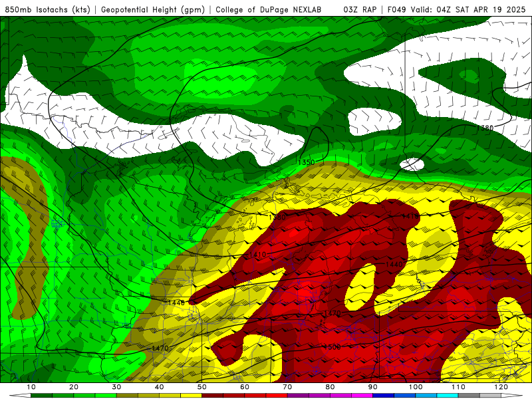Click the olive swatch starting at 30
The width and height of the screenshot is (532, 399).
pos(127,396)
